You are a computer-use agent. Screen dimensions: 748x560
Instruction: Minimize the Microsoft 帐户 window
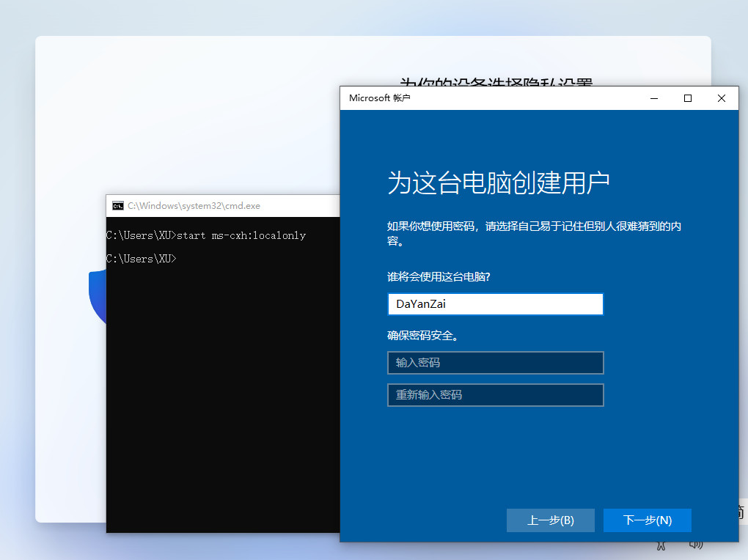[653, 97]
